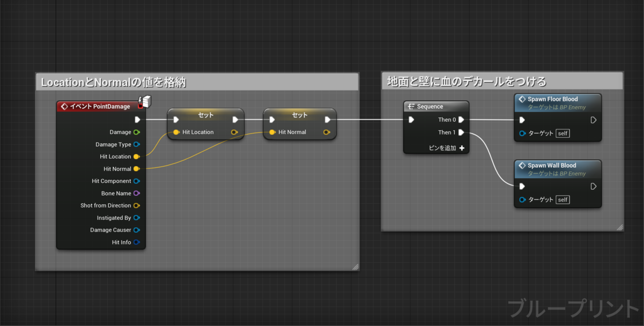Click the ターゲット pin on Spawn Floor Blood
Viewport: 644px width, 326px height.
[522, 133]
